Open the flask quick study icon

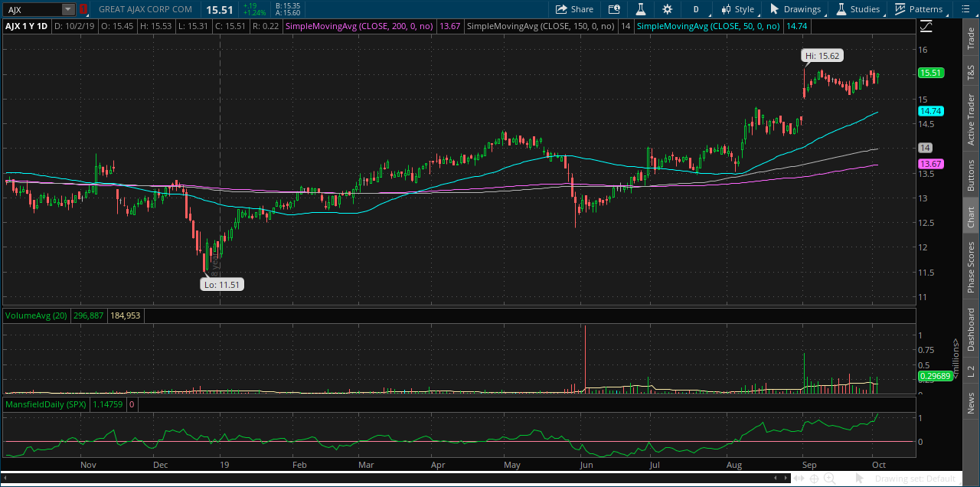point(640,9)
